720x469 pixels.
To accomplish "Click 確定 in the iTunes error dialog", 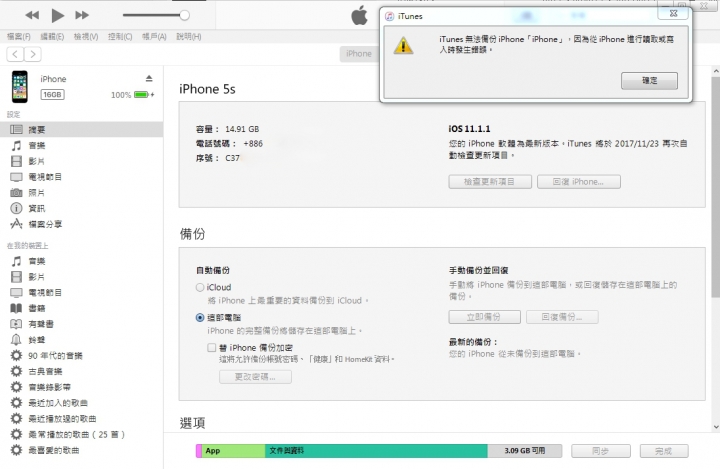I will [649, 81].
